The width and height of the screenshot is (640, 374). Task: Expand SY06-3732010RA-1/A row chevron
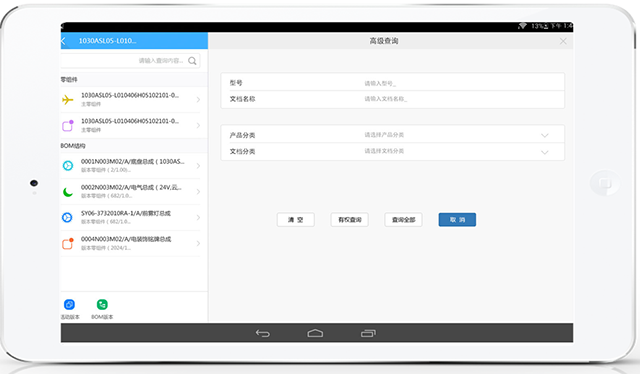(x=198, y=218)
